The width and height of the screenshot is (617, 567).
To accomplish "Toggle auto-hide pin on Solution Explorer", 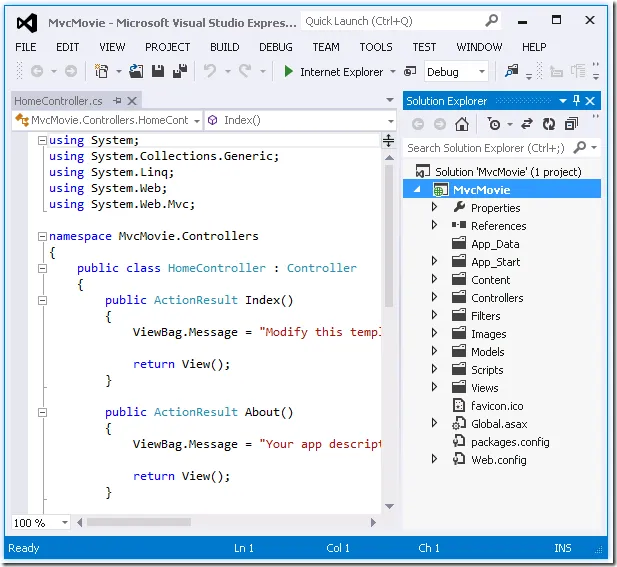I will [576, 101].
